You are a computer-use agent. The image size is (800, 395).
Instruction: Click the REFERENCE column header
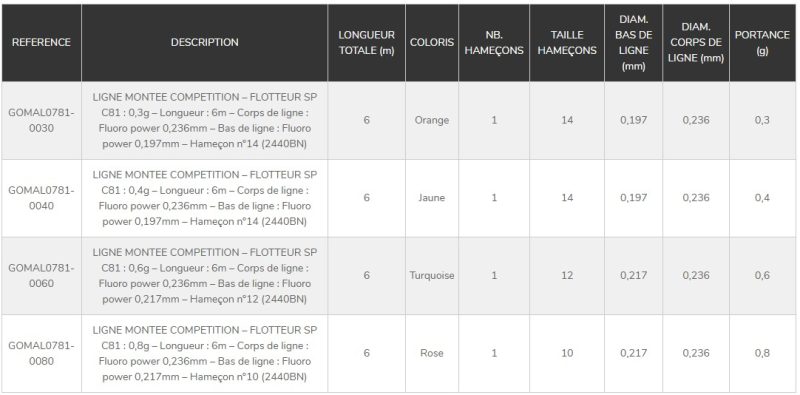pyautogui.click(x=41, y=42)
